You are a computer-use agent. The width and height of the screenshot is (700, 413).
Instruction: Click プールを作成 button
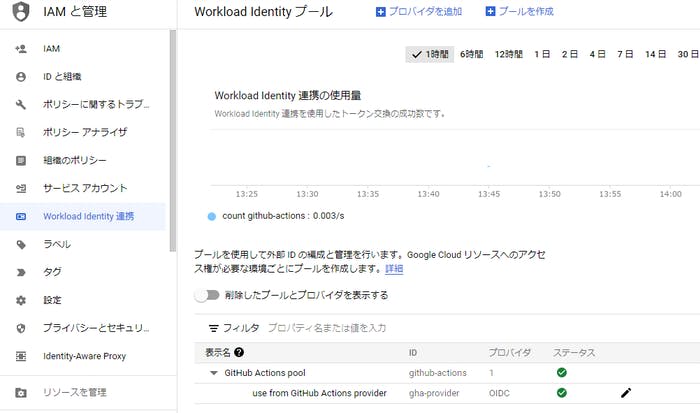pyautogui.click(x=520, y=12)
